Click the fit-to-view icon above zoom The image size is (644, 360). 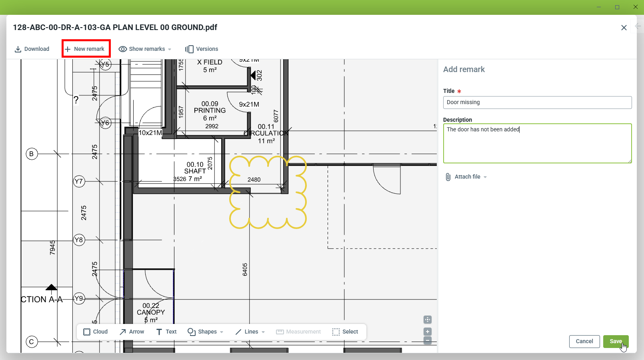(428, 320)
